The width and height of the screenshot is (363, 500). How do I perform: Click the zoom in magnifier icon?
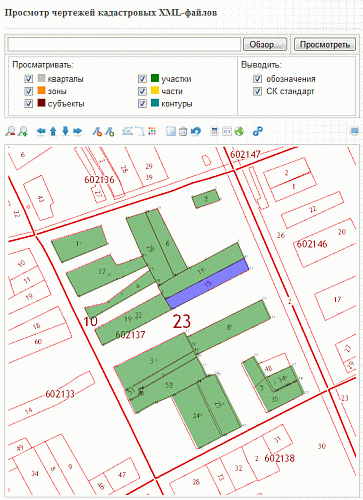pos(23,131)
